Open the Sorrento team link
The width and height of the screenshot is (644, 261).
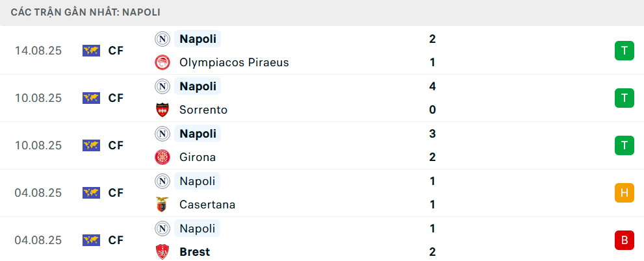coord(203,110)
